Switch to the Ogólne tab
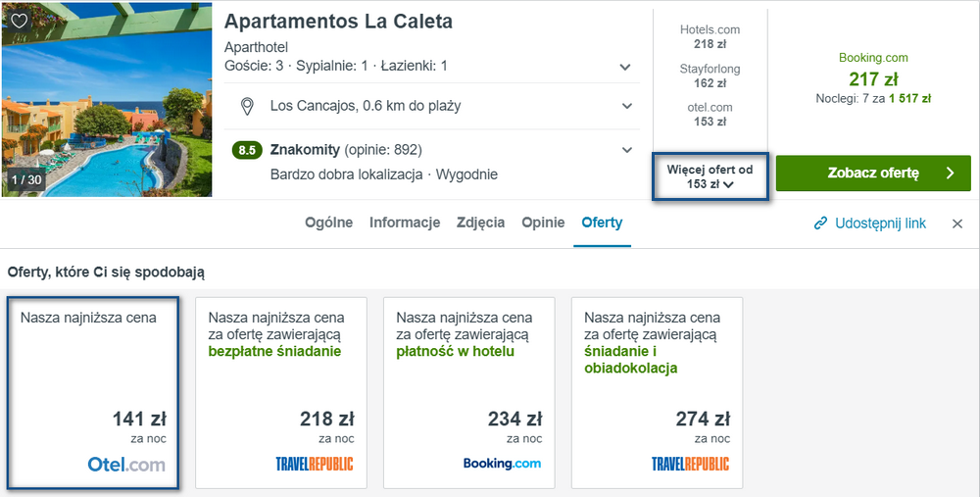This screenshot has width=980, height=497. 328,223
